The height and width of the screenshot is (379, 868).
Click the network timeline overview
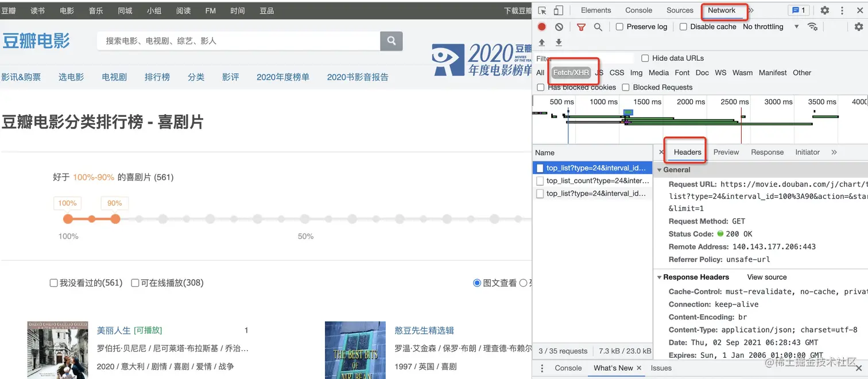(700, 119)
